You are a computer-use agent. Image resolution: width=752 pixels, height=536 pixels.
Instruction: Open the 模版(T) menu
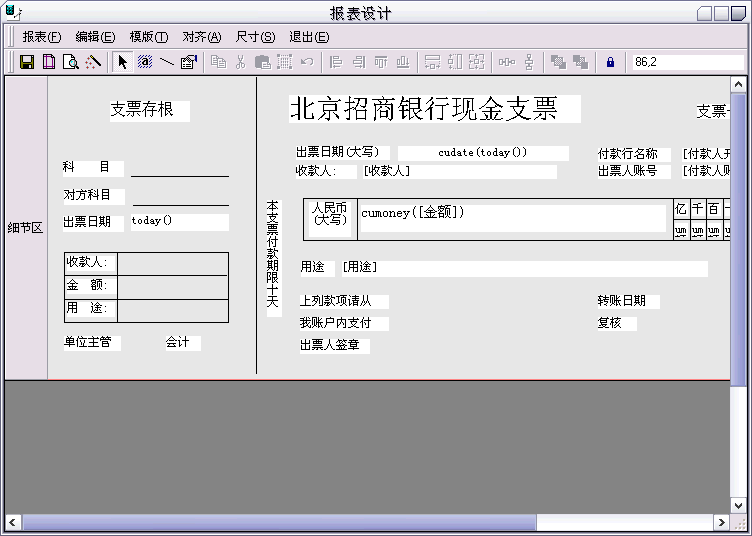[x=149, y=37]
